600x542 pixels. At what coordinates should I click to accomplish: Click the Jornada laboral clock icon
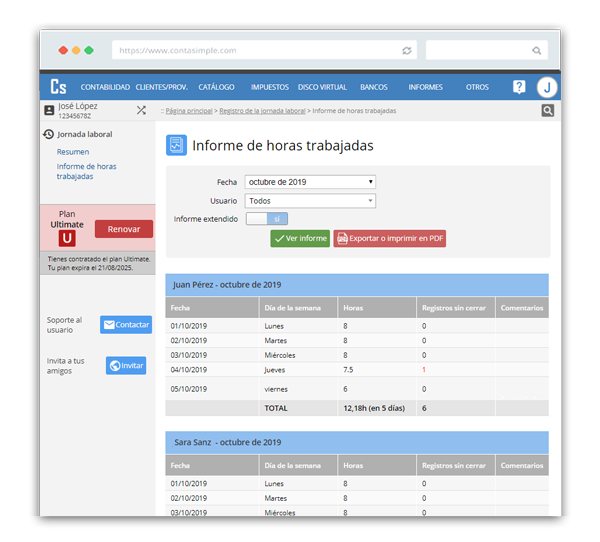point(48,134)
